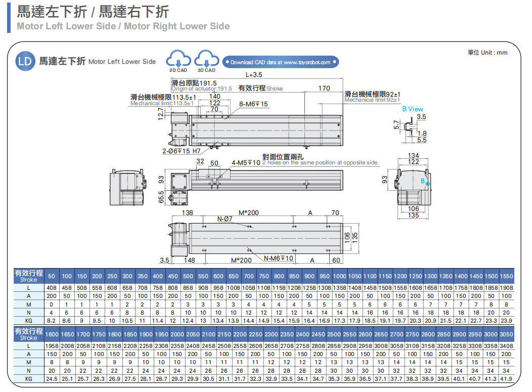Select the Stroke 1000 column header
Screen dimensions: 532x392
point(340,277)
